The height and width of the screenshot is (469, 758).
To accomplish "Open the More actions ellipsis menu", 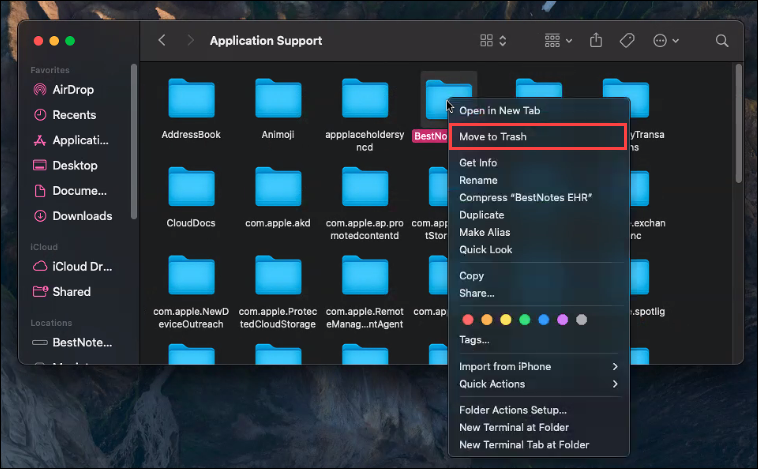I will 666,41.
